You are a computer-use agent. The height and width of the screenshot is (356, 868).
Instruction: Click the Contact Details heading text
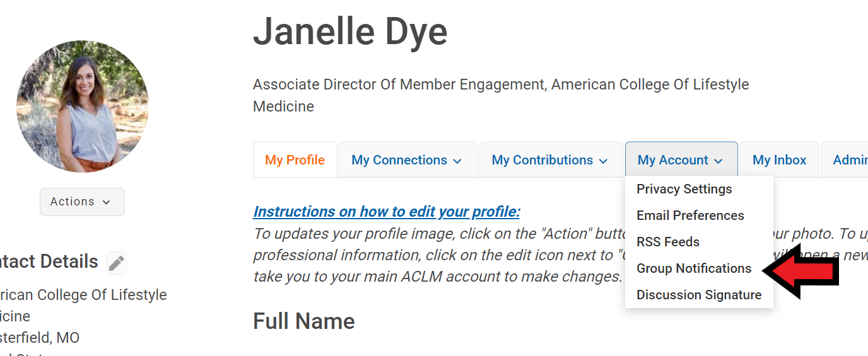[49, 261]
